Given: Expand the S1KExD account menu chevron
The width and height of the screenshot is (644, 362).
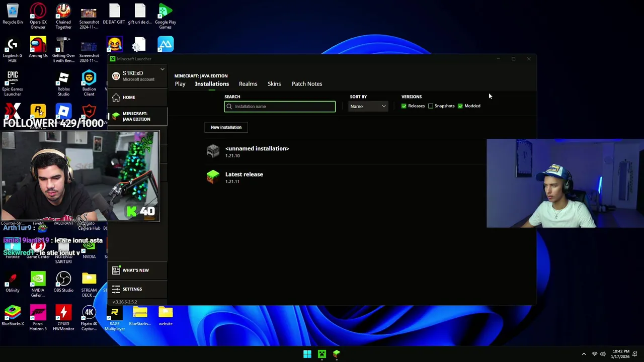Looking at the screenshot, I should [x=162, y=69].
